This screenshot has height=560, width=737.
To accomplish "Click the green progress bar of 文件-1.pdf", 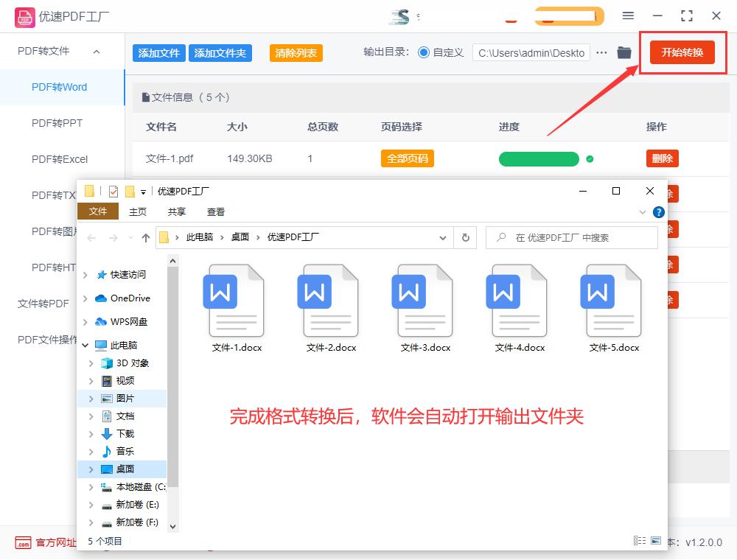I will 539,158.
